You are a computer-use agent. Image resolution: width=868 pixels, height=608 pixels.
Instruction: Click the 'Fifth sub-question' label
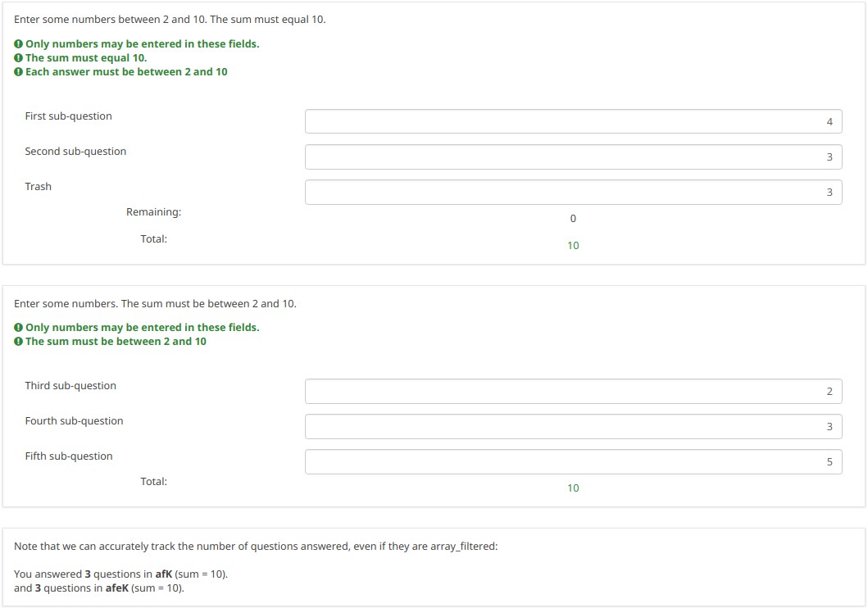[69, 456]
